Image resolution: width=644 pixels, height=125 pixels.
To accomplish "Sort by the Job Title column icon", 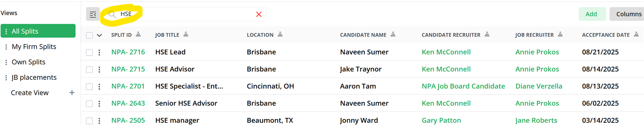I will point(186,34).
